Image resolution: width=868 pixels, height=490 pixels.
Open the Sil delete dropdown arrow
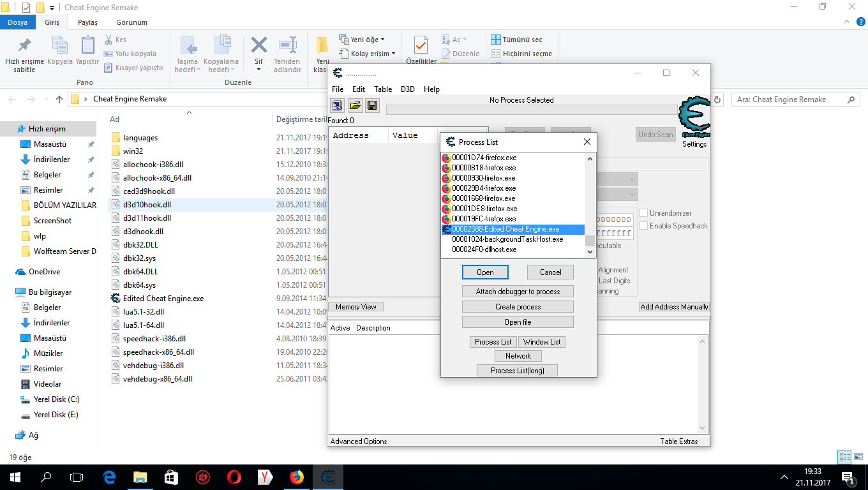point(258,70)
